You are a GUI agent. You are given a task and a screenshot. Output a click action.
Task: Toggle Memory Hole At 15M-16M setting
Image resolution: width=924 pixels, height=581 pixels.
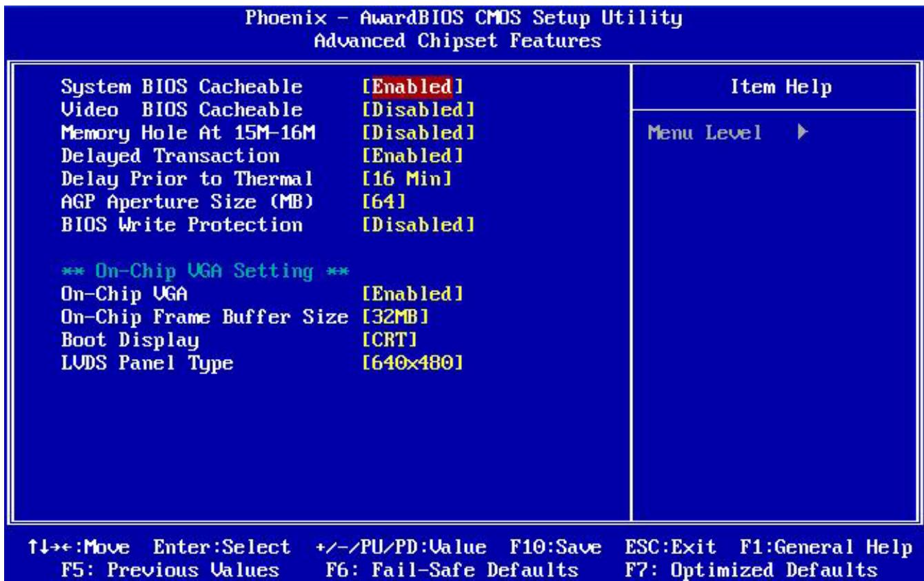pos(419,131)
